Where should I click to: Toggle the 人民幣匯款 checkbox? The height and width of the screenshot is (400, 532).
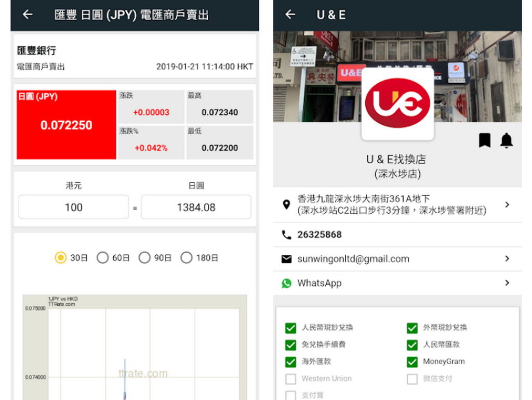[412, 345]
